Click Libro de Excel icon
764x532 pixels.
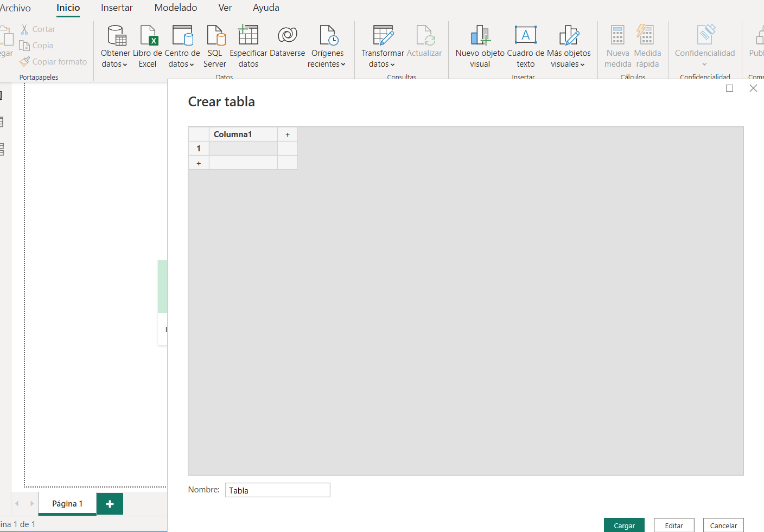tap(148, 35)
